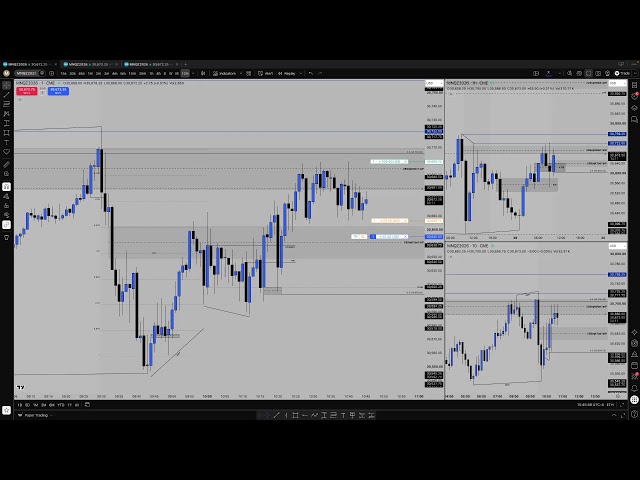This screenshot has height=480, width=640.
Task: Open the watchlist panel icon
Action: pyautogui.click(x=634, y=85)
